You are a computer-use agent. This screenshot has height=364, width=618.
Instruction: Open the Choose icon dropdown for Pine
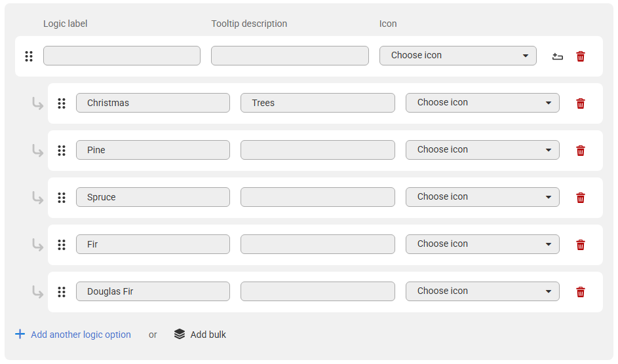482,150
